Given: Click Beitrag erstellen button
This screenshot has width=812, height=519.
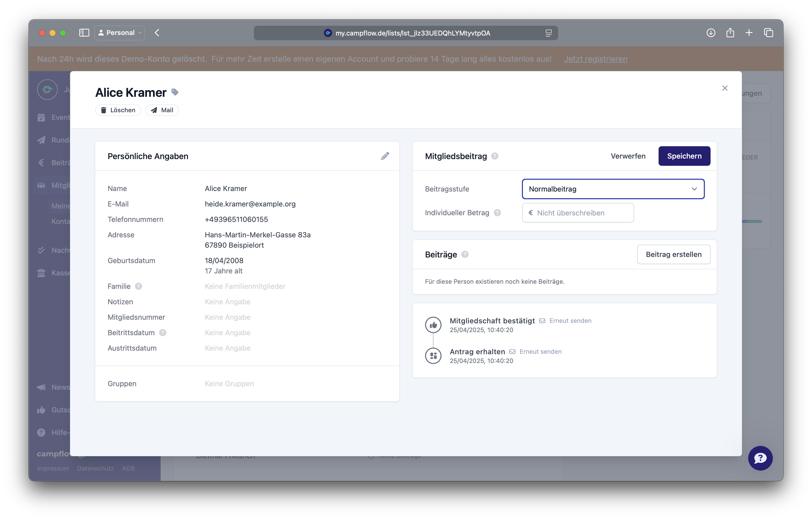Looking at the screenshot, I should [673, 255].
